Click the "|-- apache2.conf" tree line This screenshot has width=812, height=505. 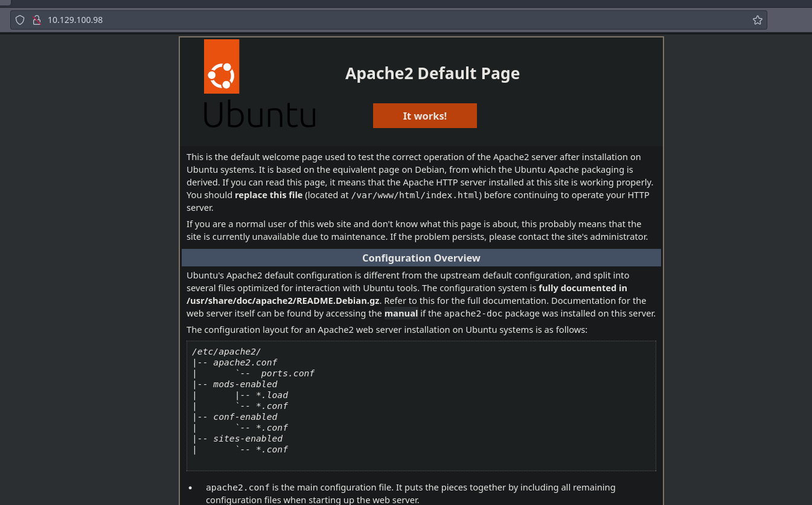(235, 362)
